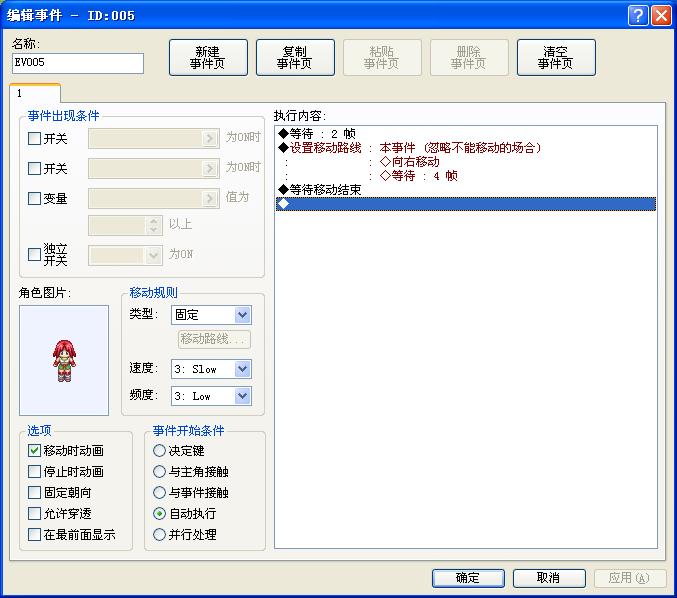Check the 在最前面显示 option
The image size is (677, 598).
click(x=34, y=535)
